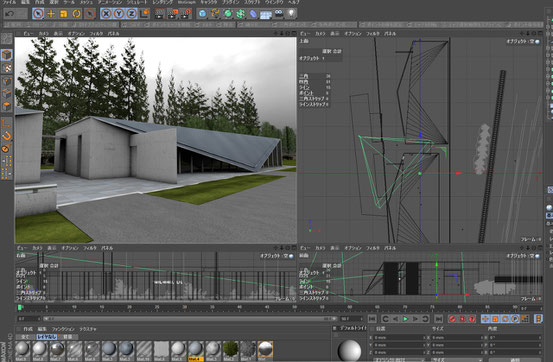
Task: Click the green generator object icon
Action: tap(228, 14)
